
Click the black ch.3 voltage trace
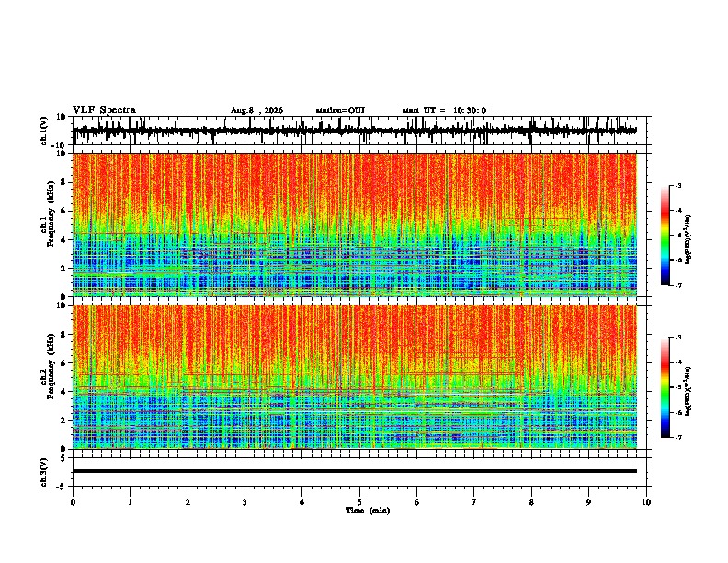pos(355,471)
